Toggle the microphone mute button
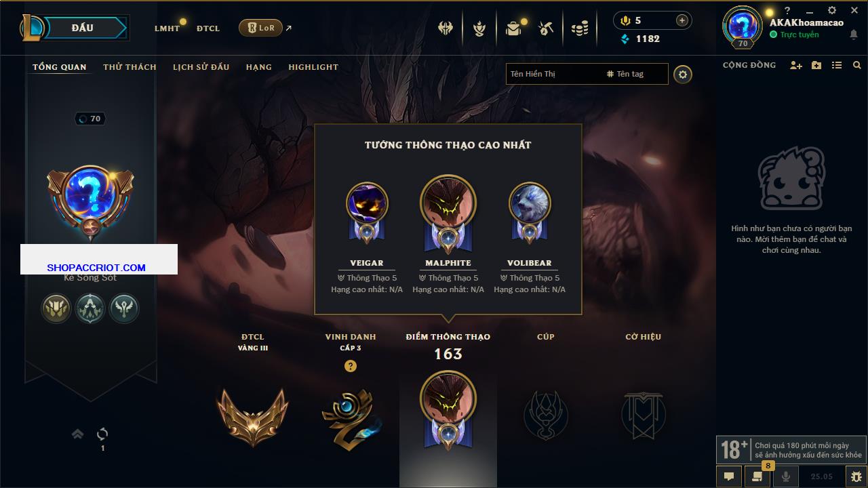 coord(786,476)
